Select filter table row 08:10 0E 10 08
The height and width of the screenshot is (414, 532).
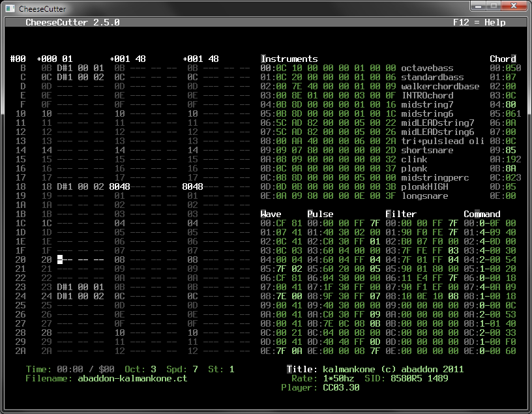pyautogui.click(x=422, y=297)
